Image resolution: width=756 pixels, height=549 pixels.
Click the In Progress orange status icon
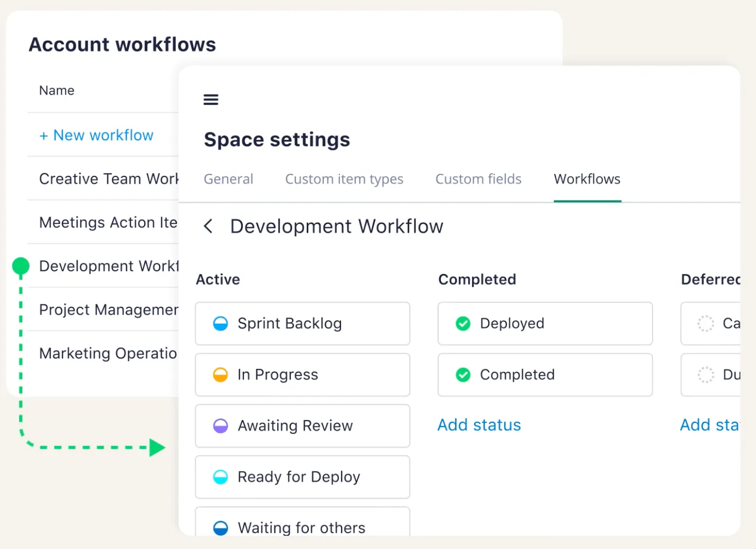coord(220,375)
